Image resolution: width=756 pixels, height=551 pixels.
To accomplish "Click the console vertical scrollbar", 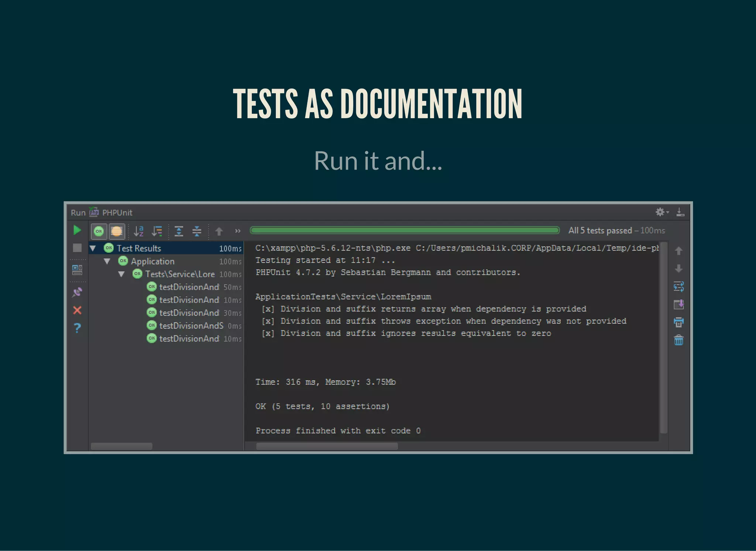I will [663, 338].
